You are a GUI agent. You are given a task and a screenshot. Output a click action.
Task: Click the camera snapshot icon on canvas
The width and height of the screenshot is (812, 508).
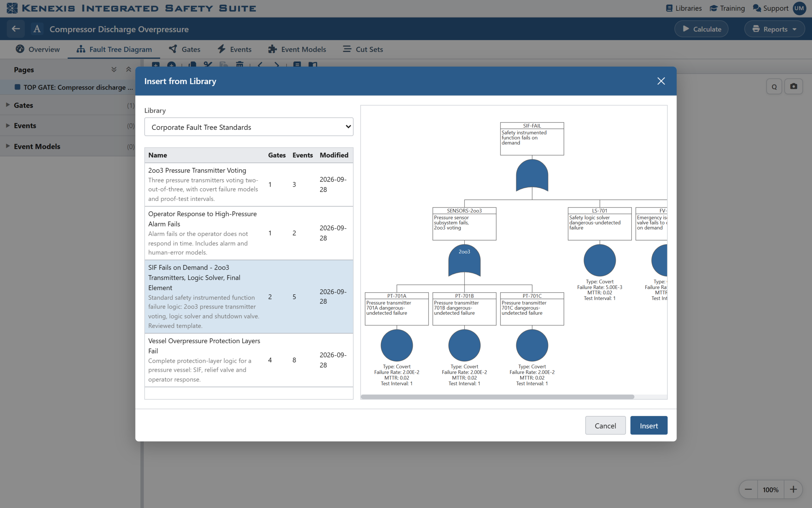point(794,86)
